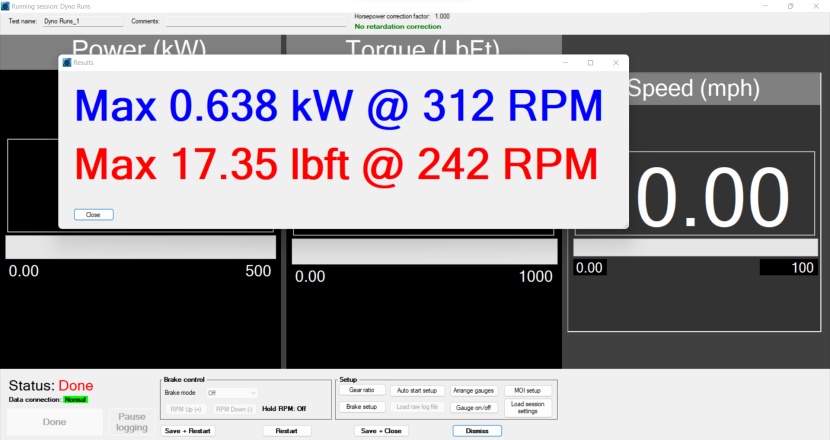Click the Running session window app icon
Viewport: 830px width, 440px height.
[x=5, y=6]
